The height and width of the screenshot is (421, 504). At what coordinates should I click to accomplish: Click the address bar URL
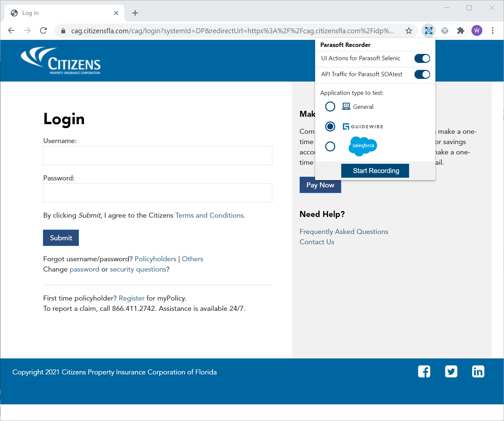(232, 31)
